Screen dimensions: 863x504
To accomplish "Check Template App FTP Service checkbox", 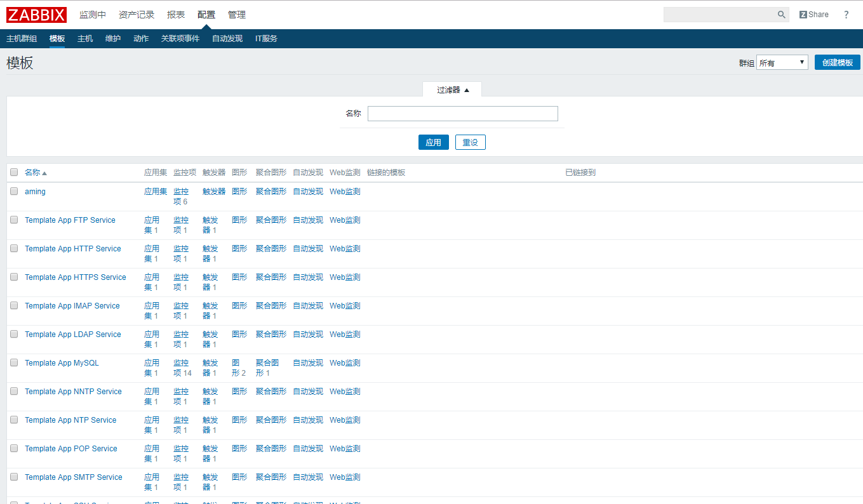I will [x=14, y=220].
